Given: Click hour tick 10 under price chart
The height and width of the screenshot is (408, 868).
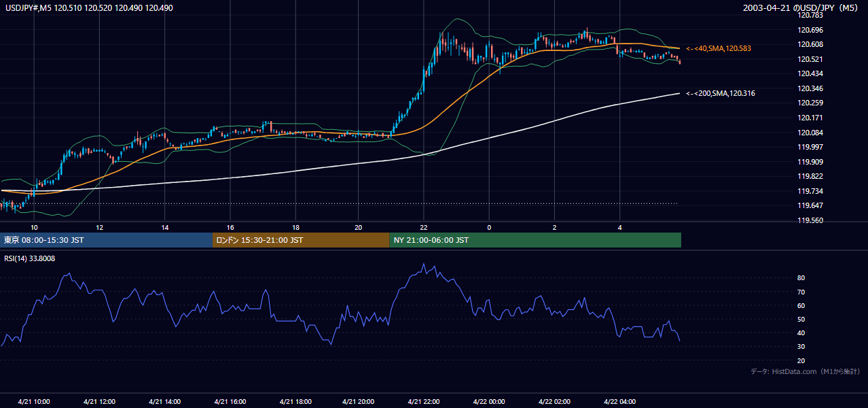Looking at the screenshot, I should pos(34,227).
